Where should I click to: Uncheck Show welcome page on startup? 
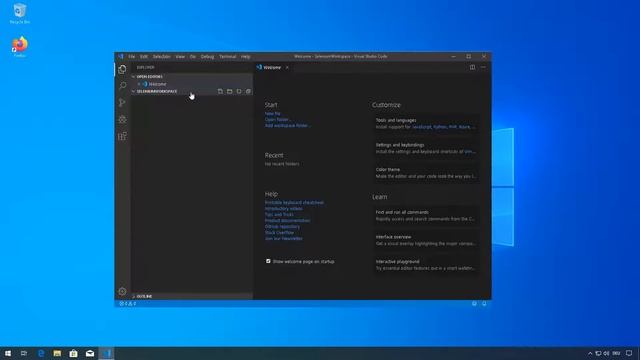click(268, 261)
